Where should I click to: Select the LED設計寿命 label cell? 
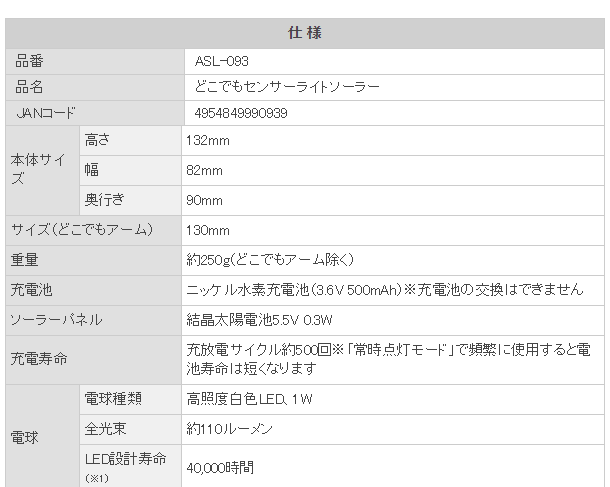(x=130, y=466)
